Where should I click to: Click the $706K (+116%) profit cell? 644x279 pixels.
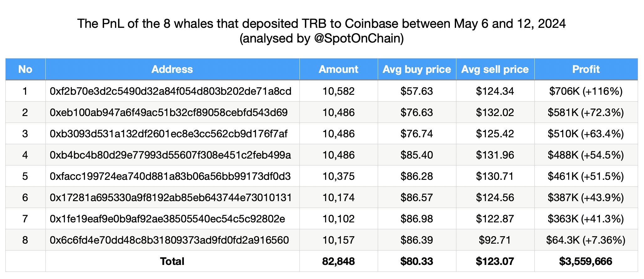[586, 91]
